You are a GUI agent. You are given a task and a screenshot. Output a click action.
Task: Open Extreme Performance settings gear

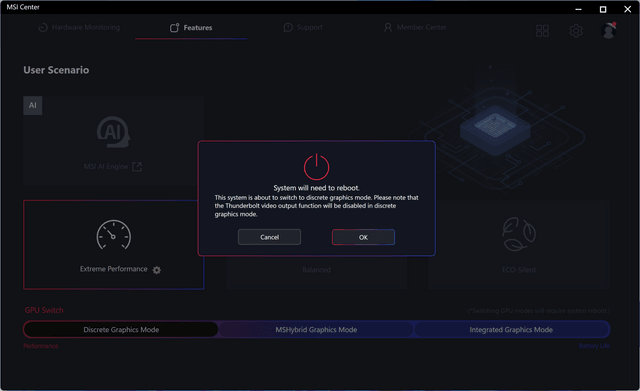coord(157,270)
